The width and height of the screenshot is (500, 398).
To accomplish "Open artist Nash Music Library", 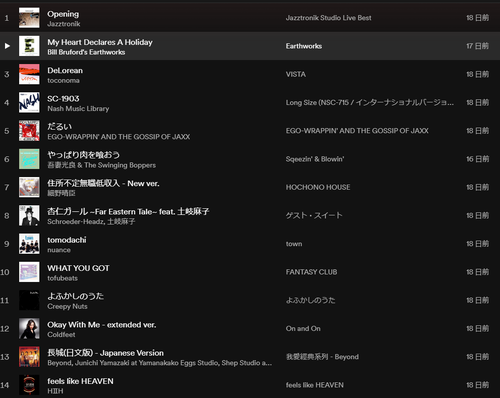I will pos(78,109).
